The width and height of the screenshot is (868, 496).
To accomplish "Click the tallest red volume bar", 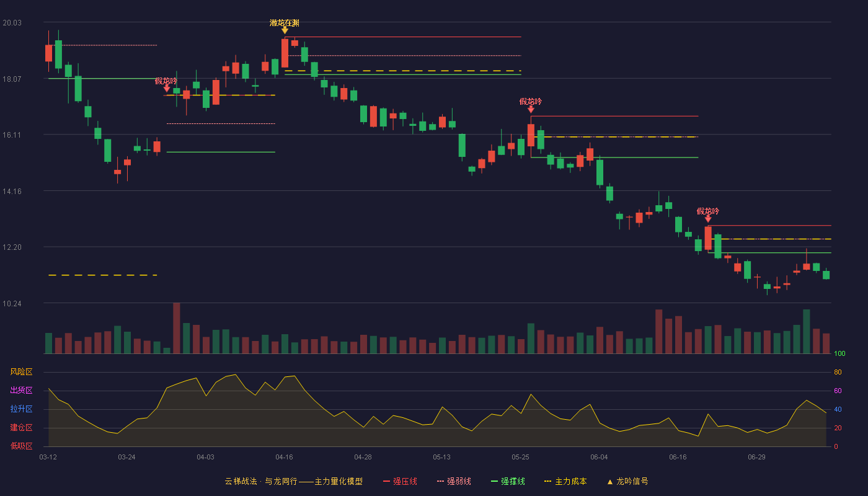I will [176, 328].
